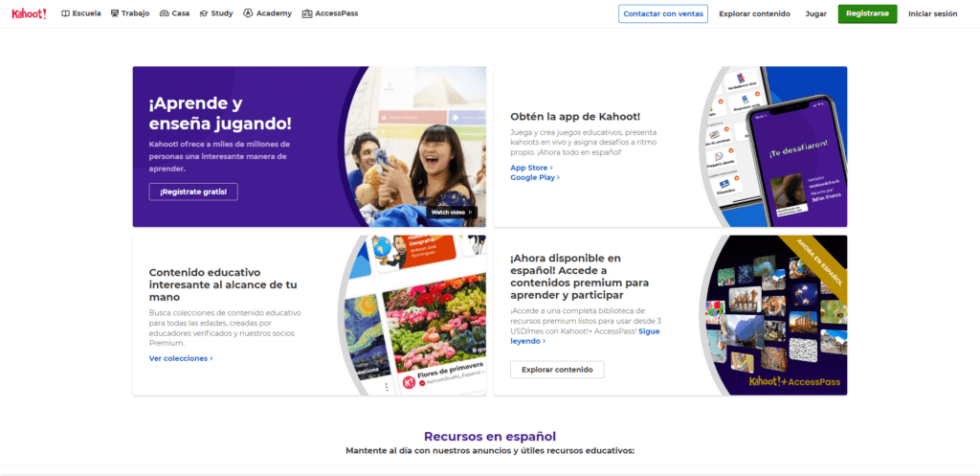The height and width of the screenshot is (476, 980).
Task: Click the Ver colecciones link
Action: pyautogui.click(x=181, y=358)
